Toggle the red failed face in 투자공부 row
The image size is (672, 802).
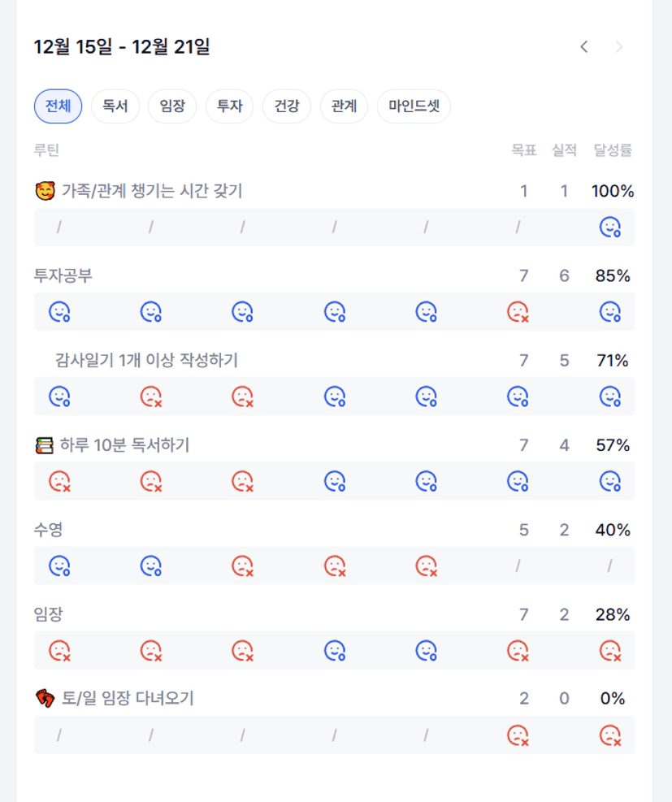[518, 312]
